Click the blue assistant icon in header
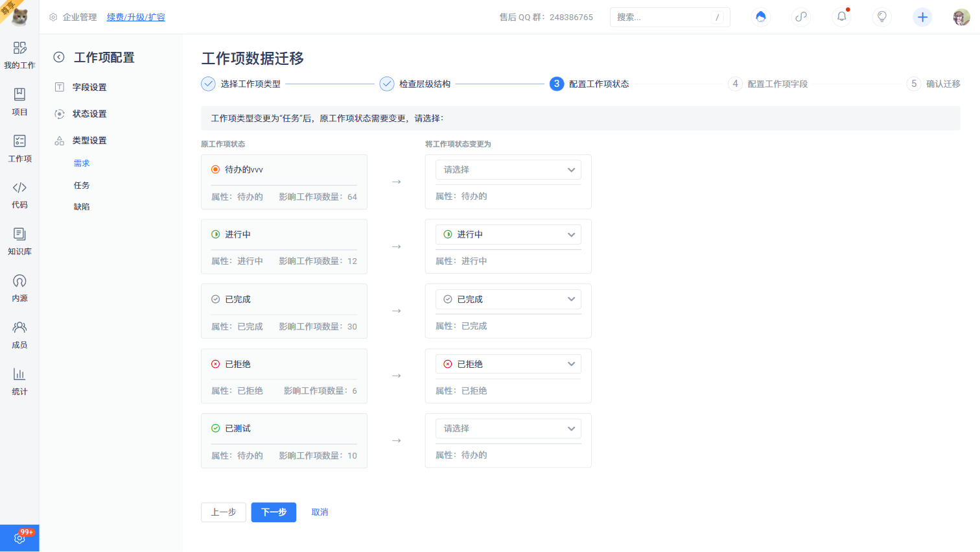 pos(761,17)
